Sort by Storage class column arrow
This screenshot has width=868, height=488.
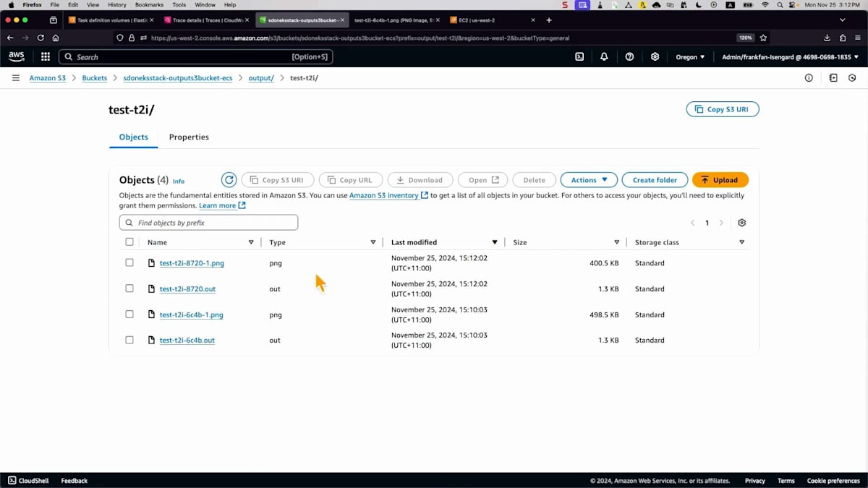pyautogui.click(x=741, y=242)
